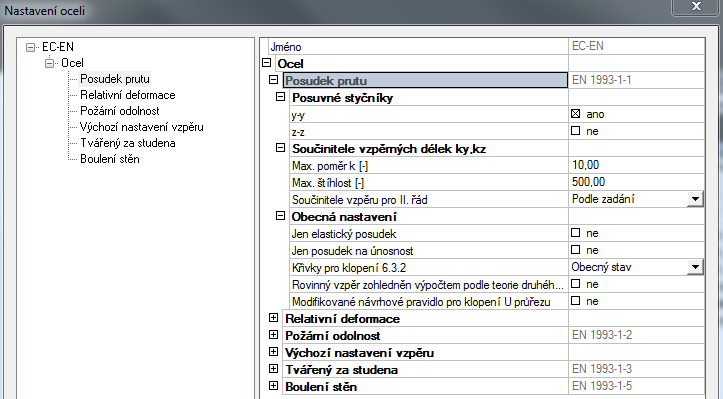Screen dimensions: 723x399
Task: Click the Jméno property label
Action: (286, 47)
